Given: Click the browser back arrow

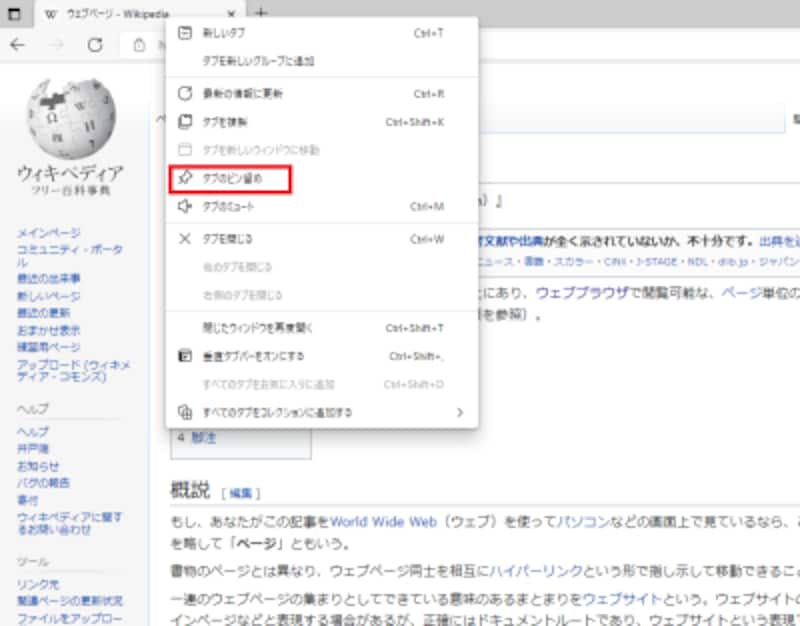Looking at the screenshot, I should [18, 45].
